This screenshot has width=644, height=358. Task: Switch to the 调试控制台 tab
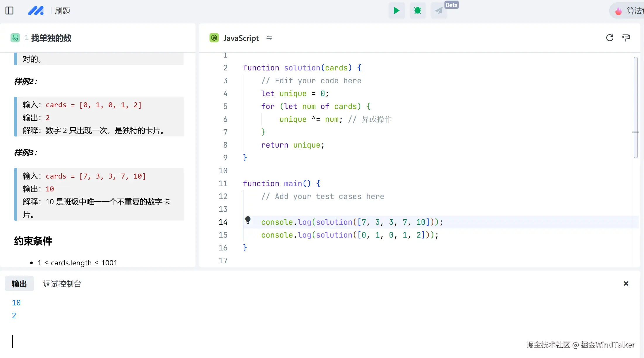[62, 284]
